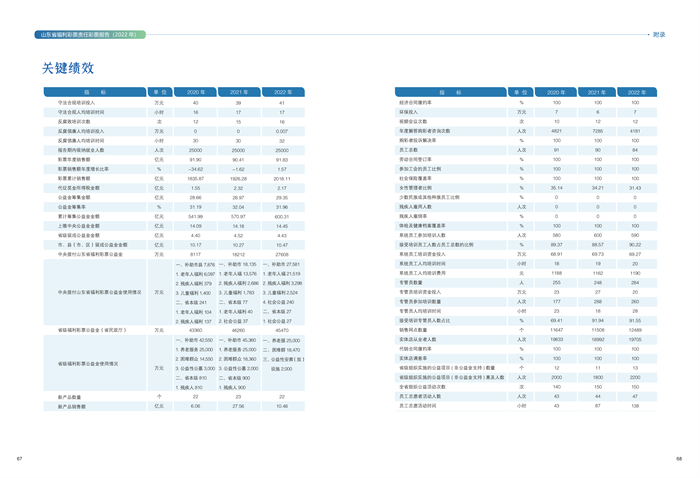Click the 视频会议次数 row label
This screenshot has width=700, height=478.
[x=412, y=121]
